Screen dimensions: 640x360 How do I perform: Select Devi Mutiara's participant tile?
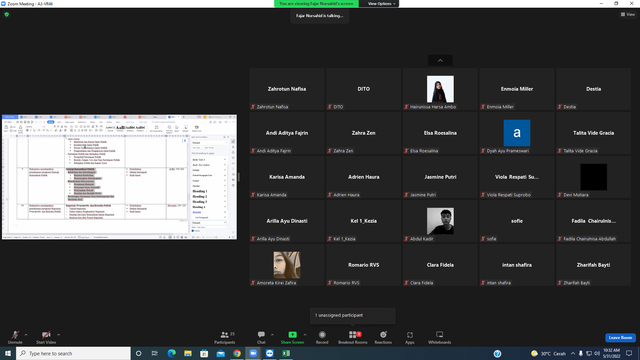593,177
